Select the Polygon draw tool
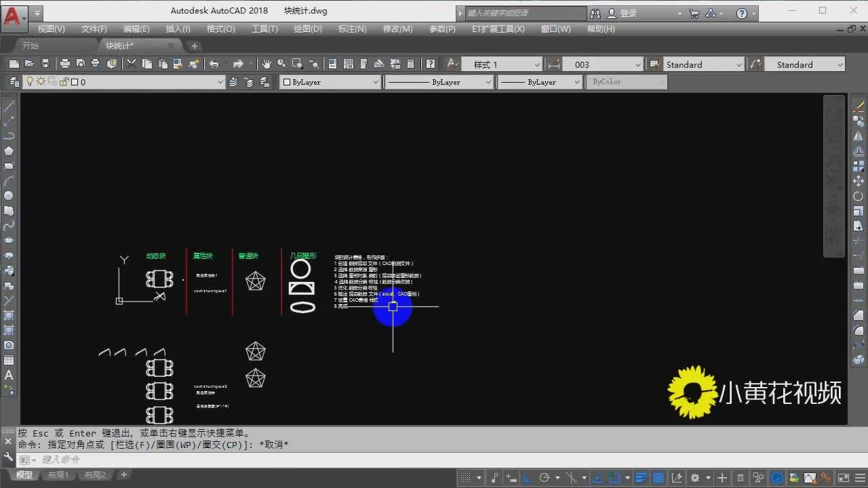This screenshot has height=488, width=868. coord(9,150)
